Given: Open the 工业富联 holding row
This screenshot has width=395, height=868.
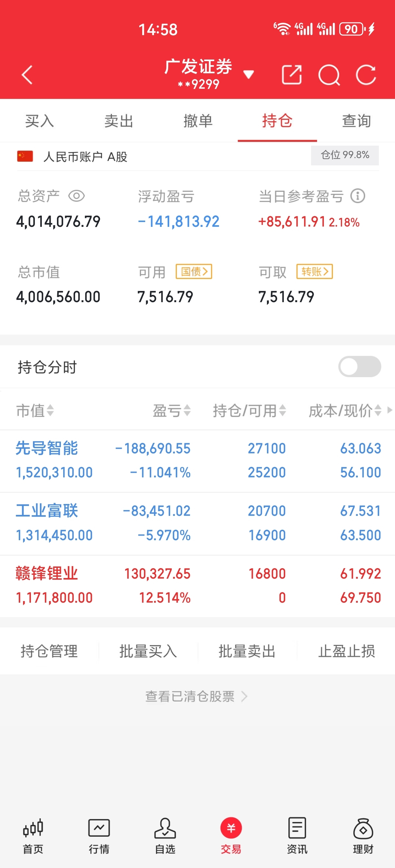Looking at the screenshot, I should [x=197, y=523].
